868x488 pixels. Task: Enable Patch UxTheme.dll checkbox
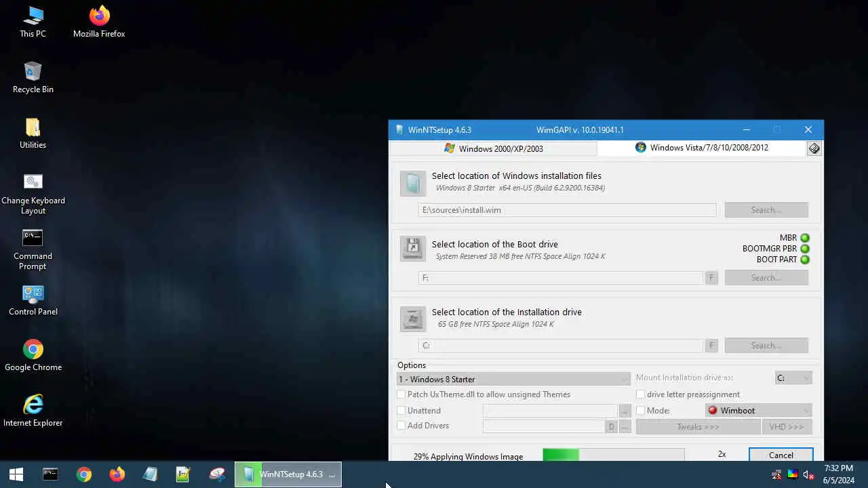tap(401, 394)
